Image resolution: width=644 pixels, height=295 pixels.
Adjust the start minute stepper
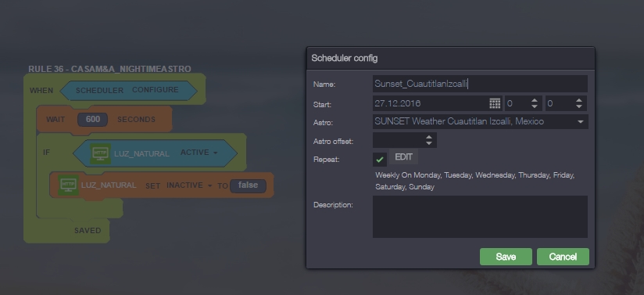coord(578,103)
